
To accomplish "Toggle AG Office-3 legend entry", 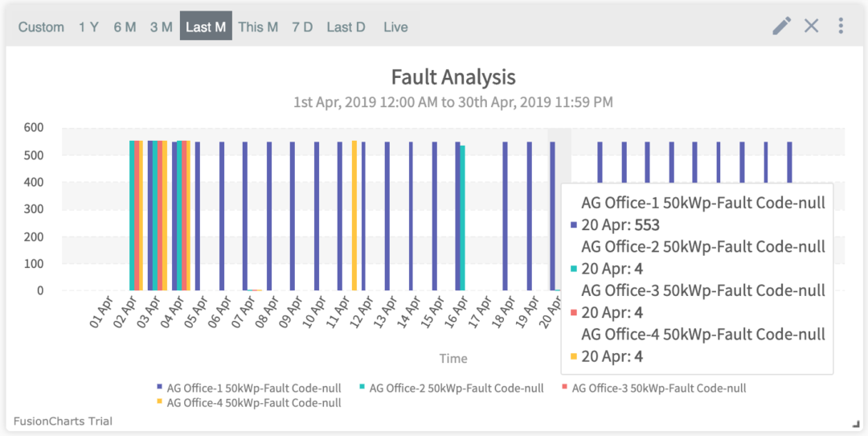I will coord(658,389).
